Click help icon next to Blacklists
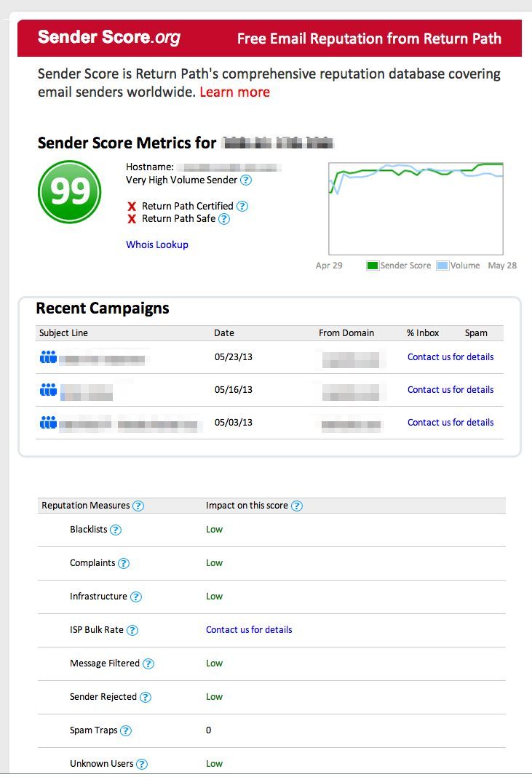Image resolution: width=532 pixels, height=777 pixels. pyautogui.click(x=116, y=530)
